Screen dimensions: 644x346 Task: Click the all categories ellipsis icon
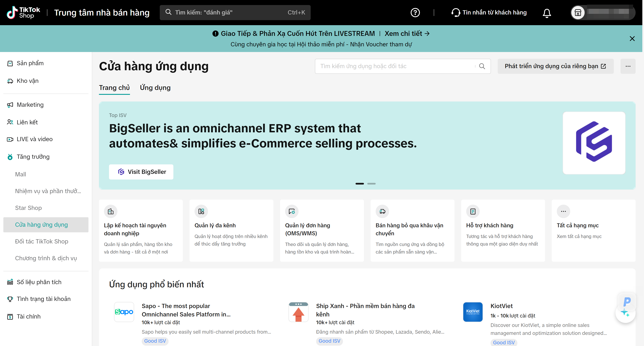[x=563, y=212]
